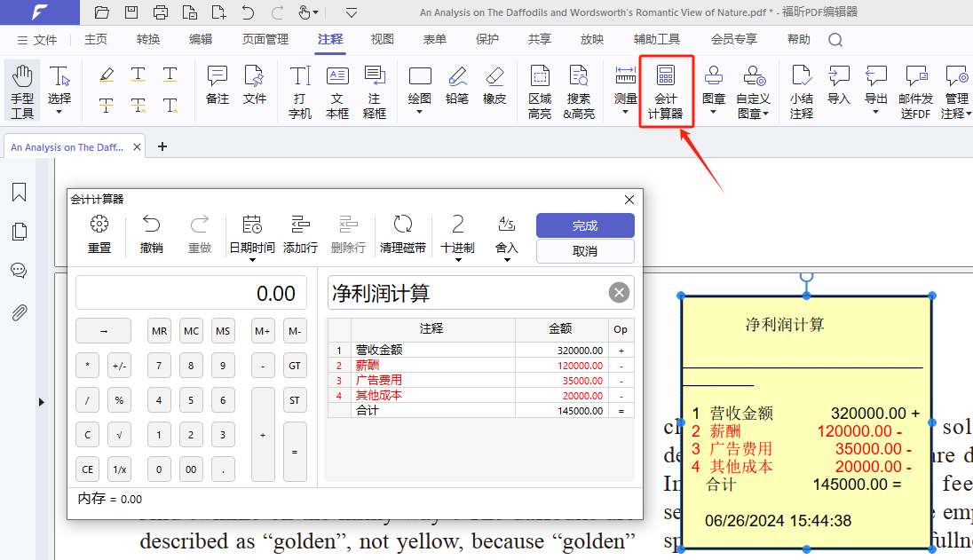
Task: Expand the 十进制 decimal places dropdown
Action: tap(457, 234)
